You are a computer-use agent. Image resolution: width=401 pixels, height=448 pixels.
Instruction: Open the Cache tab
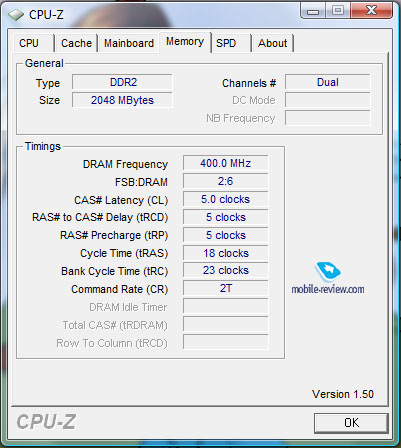[76, 43]
